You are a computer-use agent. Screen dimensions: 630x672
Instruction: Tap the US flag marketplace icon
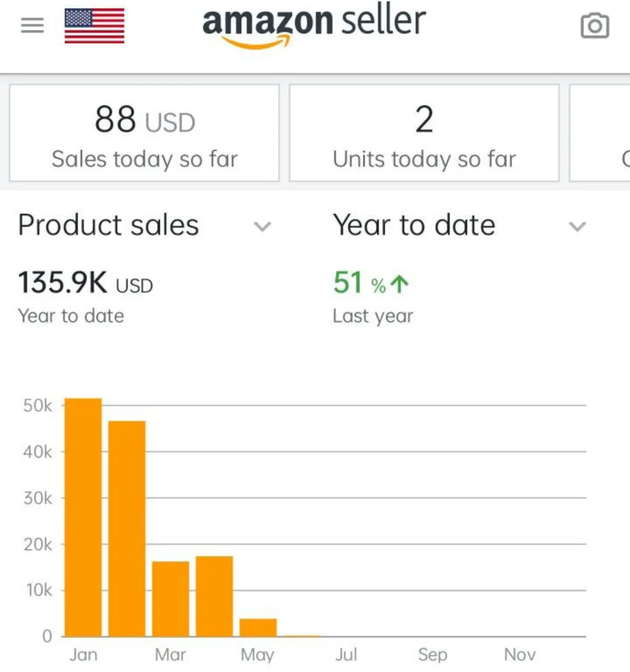[x=94, y=26]
